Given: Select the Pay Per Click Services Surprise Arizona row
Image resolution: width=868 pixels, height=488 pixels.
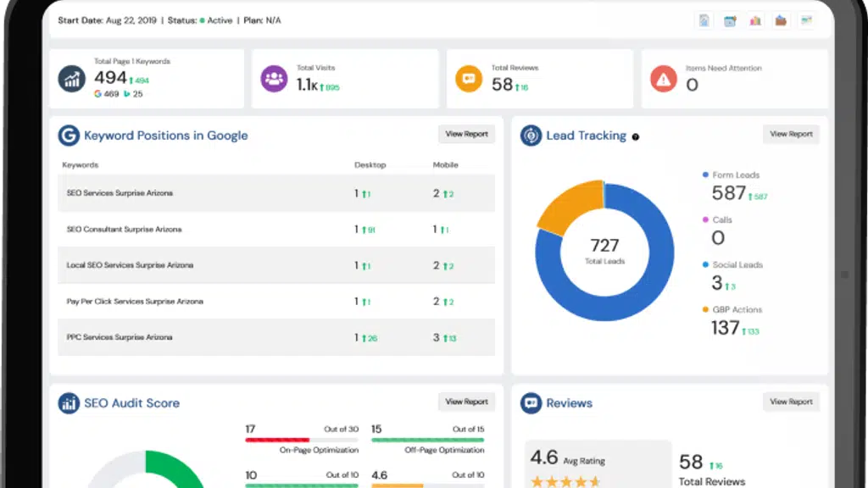Looking at the screenshot, I should tap(276, 301).
